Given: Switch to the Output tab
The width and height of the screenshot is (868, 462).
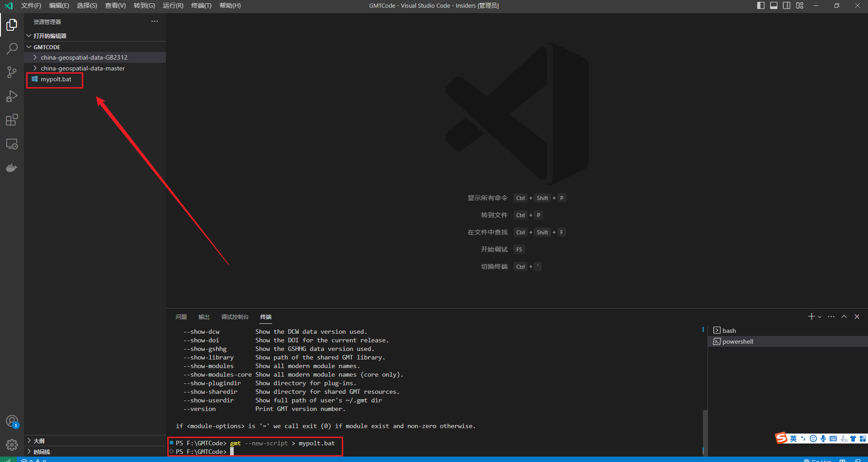Looking at the screenshot, I should pyautogui.click(x=204, y=317).
